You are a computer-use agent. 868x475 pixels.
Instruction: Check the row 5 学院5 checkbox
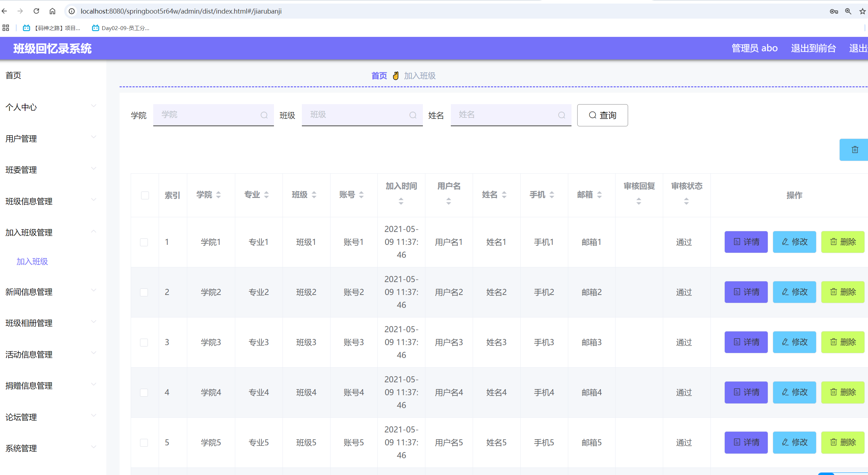[x=144, y=443]
